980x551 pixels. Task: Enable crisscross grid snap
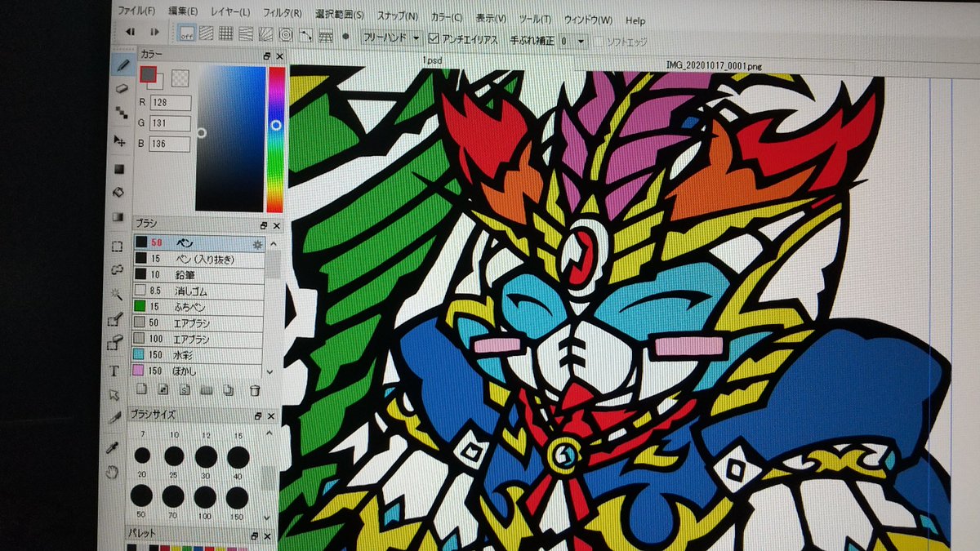click(226, 34)
